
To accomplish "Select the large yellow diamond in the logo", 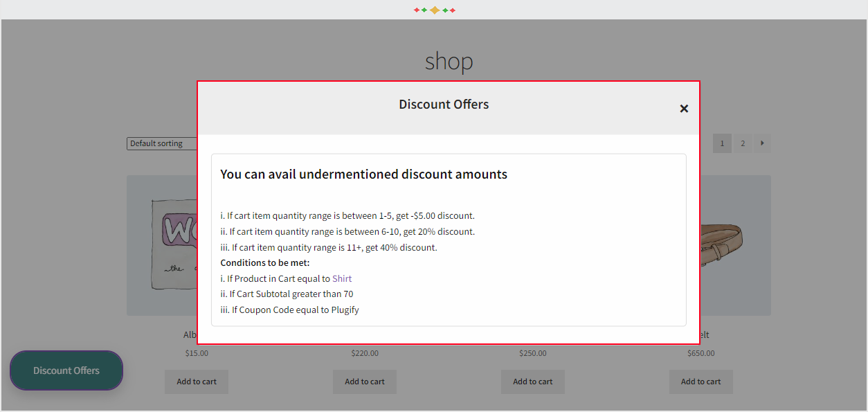I will [x=434, y=10].
